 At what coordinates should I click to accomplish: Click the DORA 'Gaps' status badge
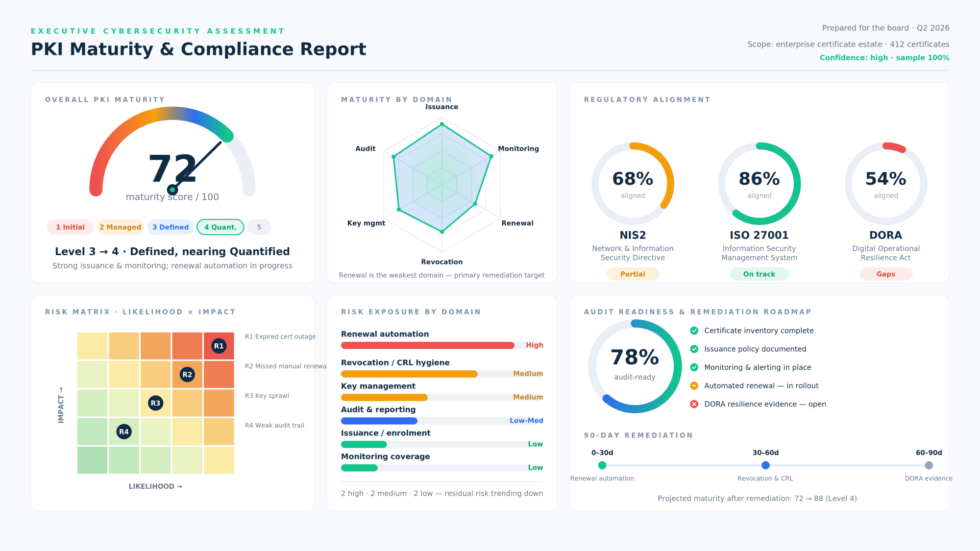[x=885, y=274]
